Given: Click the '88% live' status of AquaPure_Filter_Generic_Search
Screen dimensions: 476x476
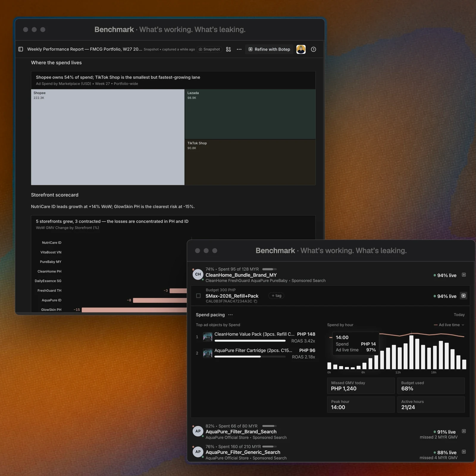Looking at the screenshot, I should coord(445,452).
